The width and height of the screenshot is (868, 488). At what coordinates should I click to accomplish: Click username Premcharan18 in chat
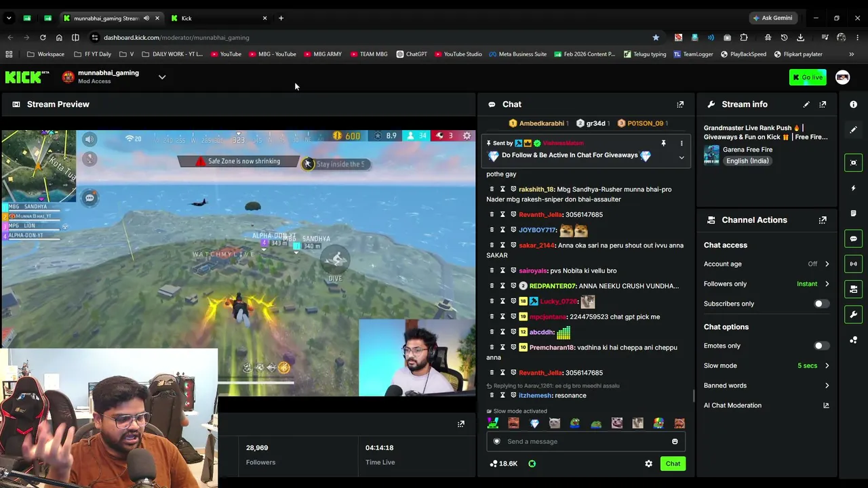[552, 348]
